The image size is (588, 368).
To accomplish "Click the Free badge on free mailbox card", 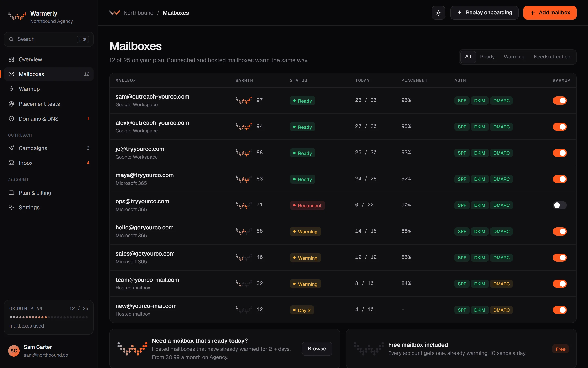I will [x=560, y=349].
